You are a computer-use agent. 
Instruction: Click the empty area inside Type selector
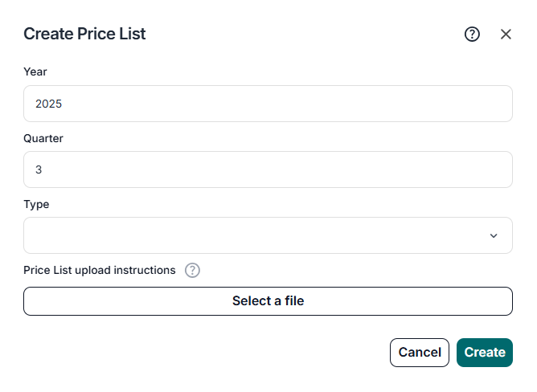241,235
